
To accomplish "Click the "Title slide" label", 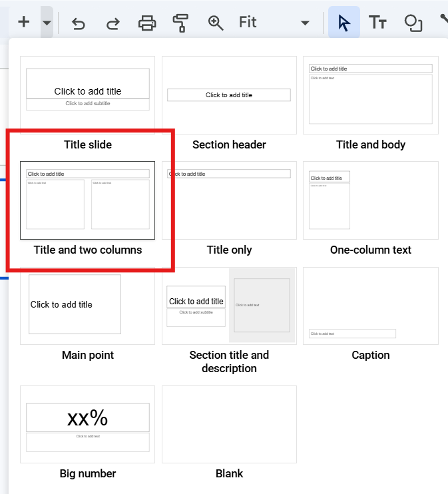I will [88, 144].
